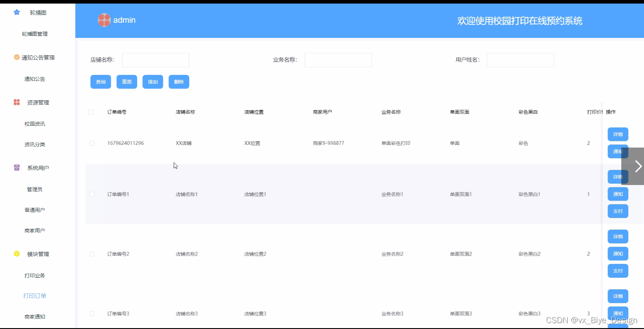This screenshot has height=329, width=644.
Task: Click the gear icon beside 通知公告管理
Action: click(16, 57)
